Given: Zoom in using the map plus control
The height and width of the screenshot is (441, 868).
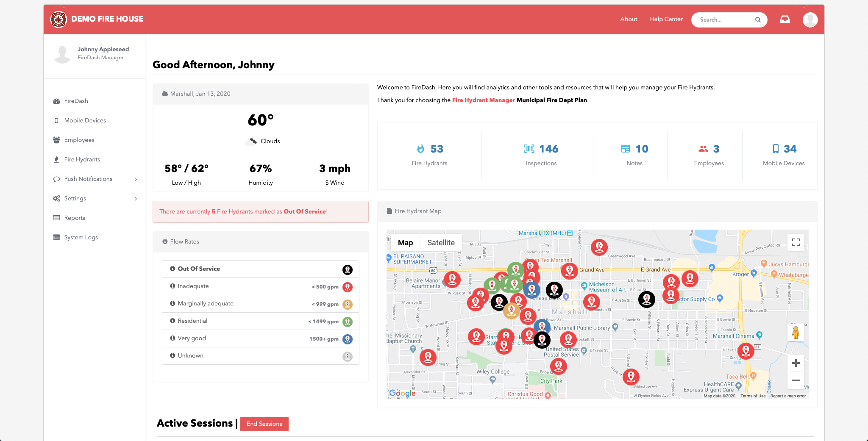Looking at the screenshot, I should coord(796,363).
